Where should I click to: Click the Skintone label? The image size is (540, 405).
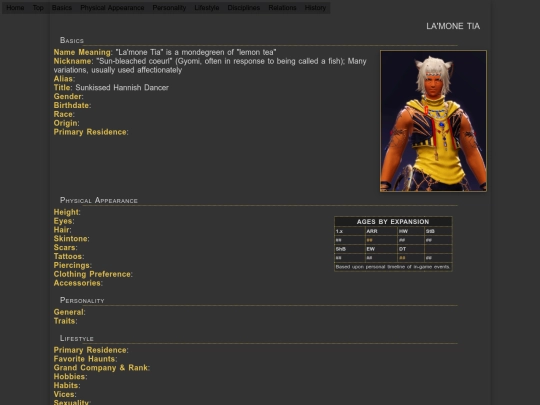pyautogui.click(x=71, y=239)
